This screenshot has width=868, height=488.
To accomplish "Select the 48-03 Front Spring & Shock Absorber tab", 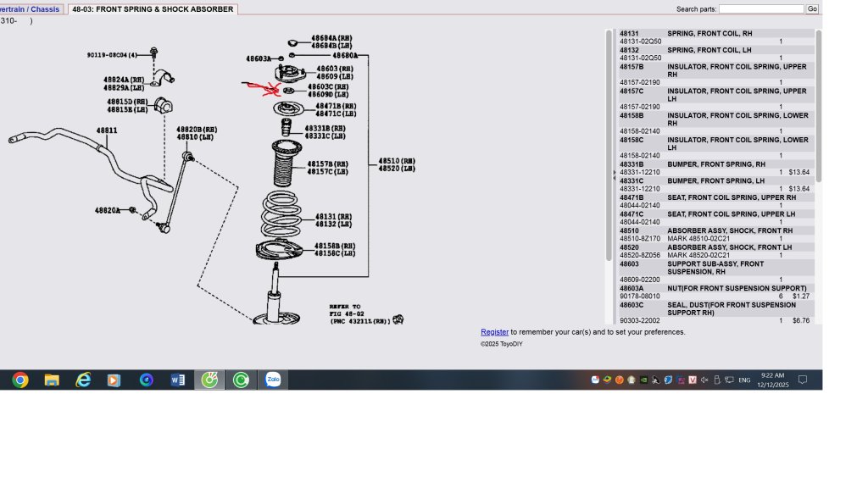I will (153, 9).
